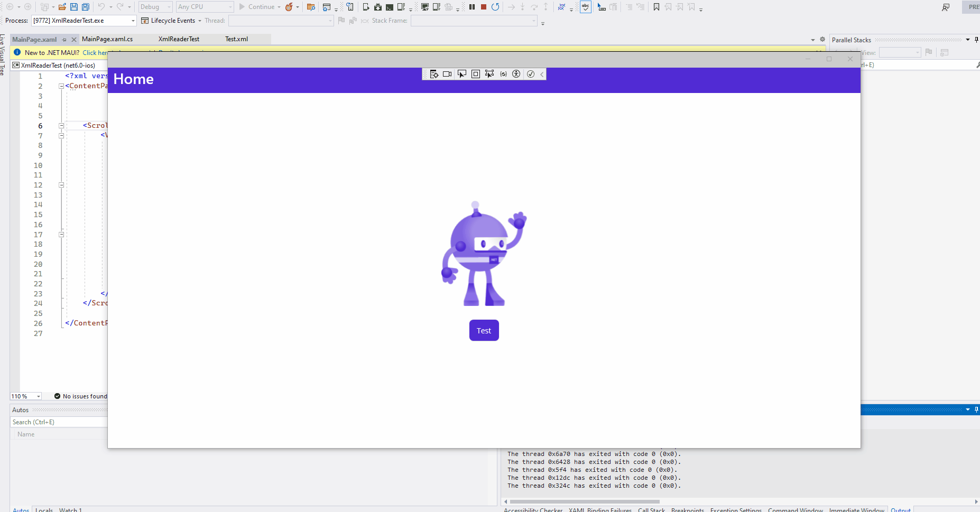Toggle Display Layout Adorners in app toolbar
The height and width of the screenshot is (512, 980).
click(475, 74)
